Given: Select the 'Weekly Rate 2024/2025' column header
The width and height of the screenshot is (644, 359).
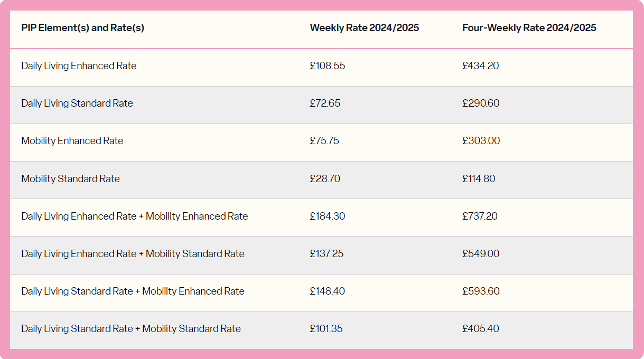Looking at the screenshot, I should coord(365,28).
